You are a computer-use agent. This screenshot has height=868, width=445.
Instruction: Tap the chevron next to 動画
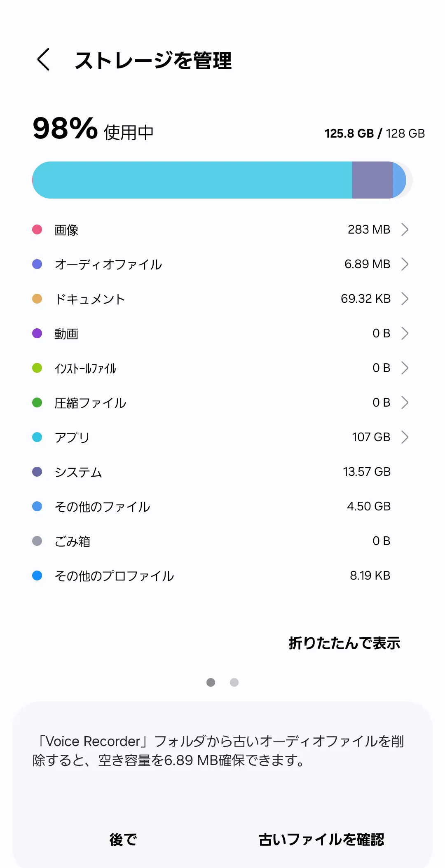[405, 333]
